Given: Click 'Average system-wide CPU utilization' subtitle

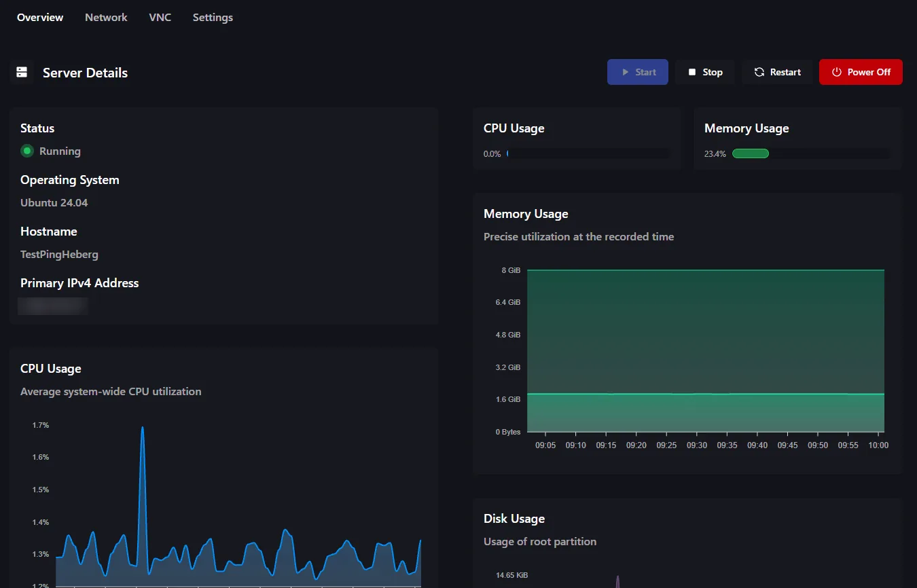Looking at the screenshot, I should tap(111, 392).
